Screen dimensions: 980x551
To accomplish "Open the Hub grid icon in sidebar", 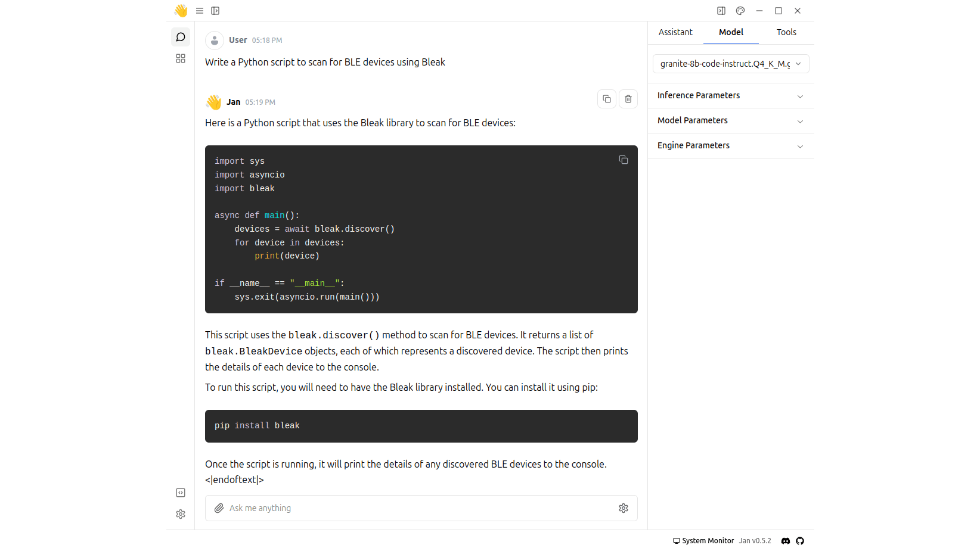I will pyautogui.click(x=181, y=58).
